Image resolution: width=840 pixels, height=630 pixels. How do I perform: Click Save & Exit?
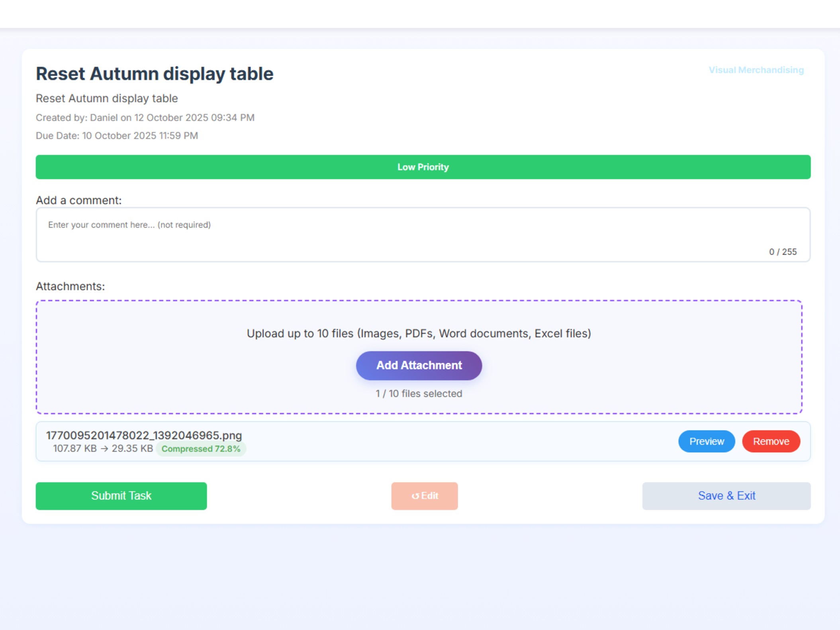[x=726, y=496]
